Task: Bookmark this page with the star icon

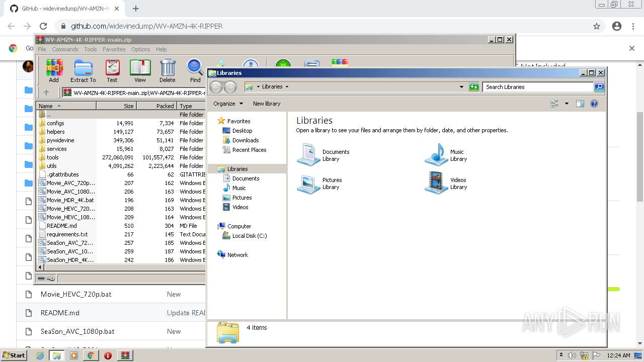Action: [597, 26]
